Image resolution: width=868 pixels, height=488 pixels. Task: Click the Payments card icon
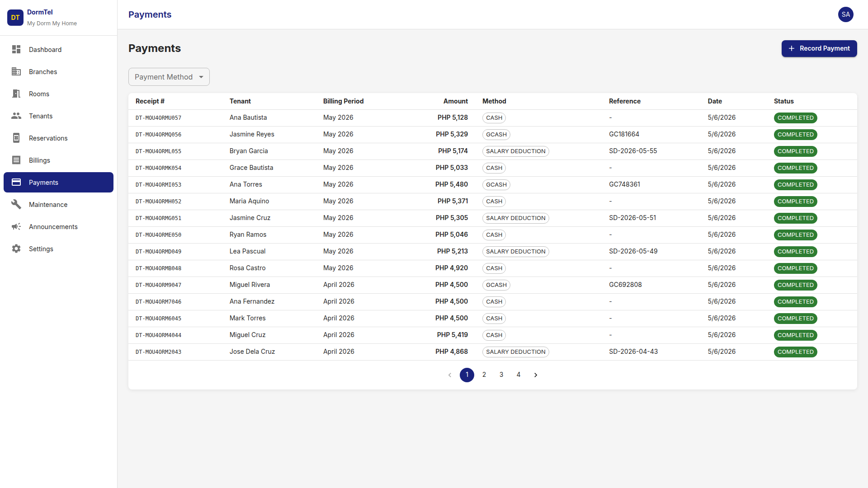(16, 182)
